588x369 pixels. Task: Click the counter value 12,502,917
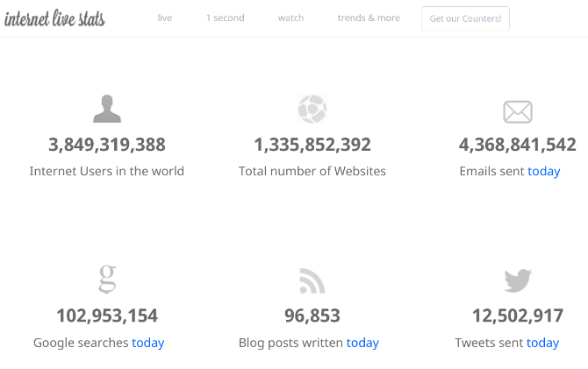click(x=518, y=316)
